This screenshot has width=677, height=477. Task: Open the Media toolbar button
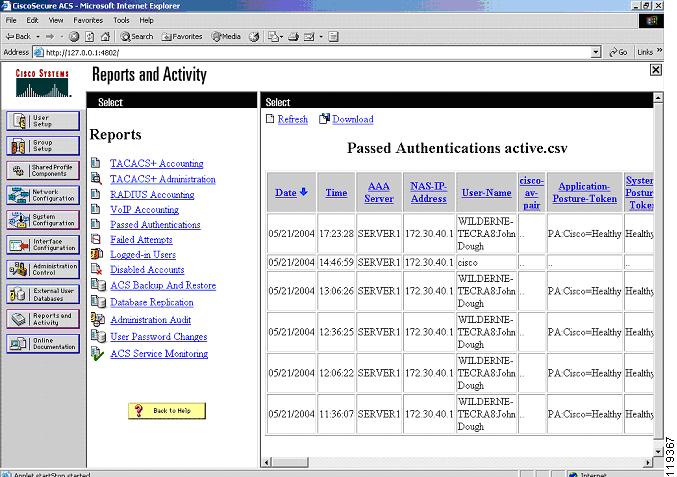click(x=226, y=37)
